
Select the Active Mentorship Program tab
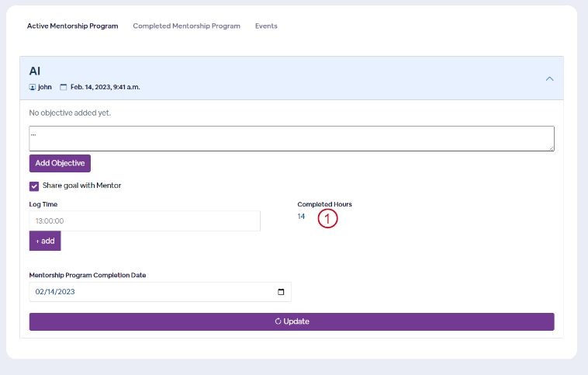(72, 26)
